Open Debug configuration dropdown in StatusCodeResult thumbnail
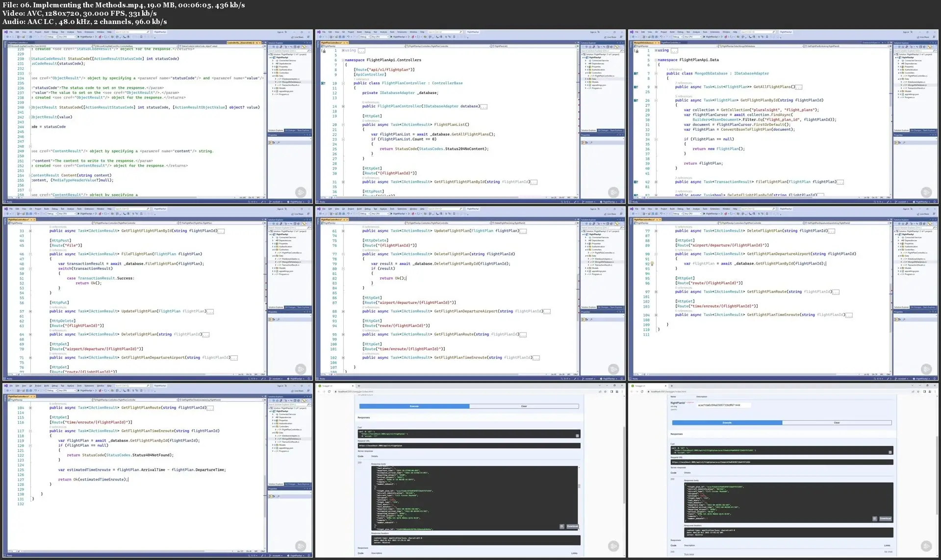 52,37
